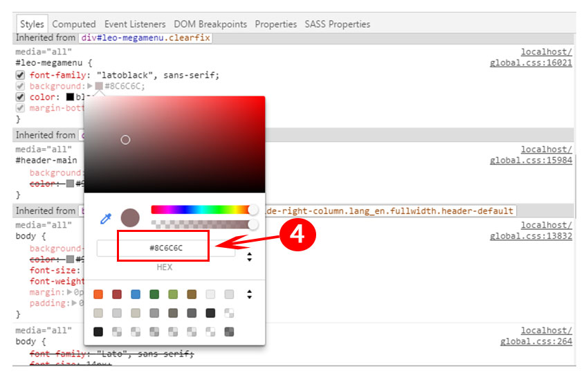588x378 pixels.
Task: Switch to the Computed tab
Action: coord(74,24)
